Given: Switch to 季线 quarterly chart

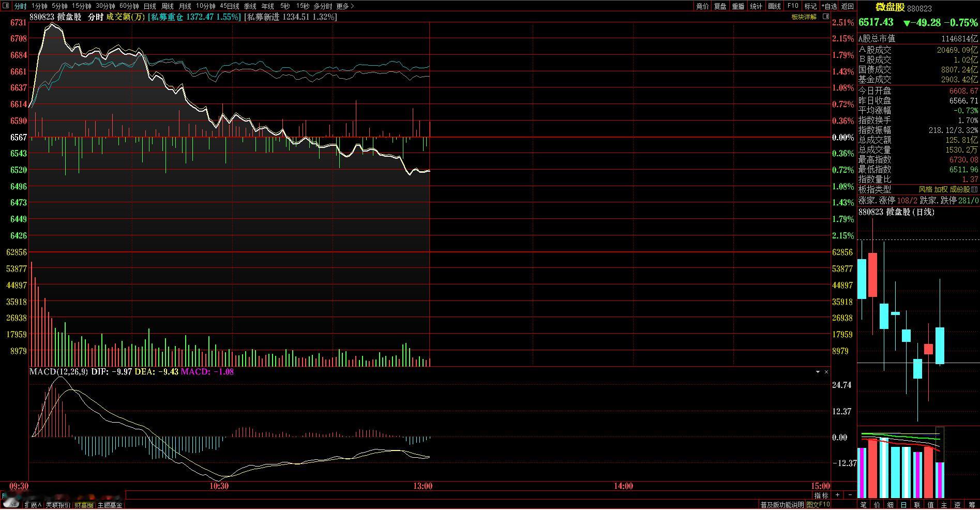Looking at the screenshot, I should tap(250, 6).
